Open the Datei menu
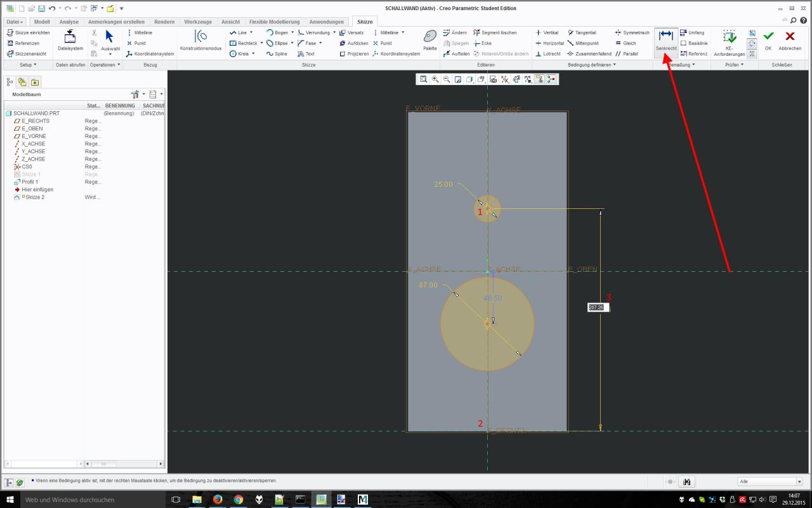812x508 pixels. point(15,22)
